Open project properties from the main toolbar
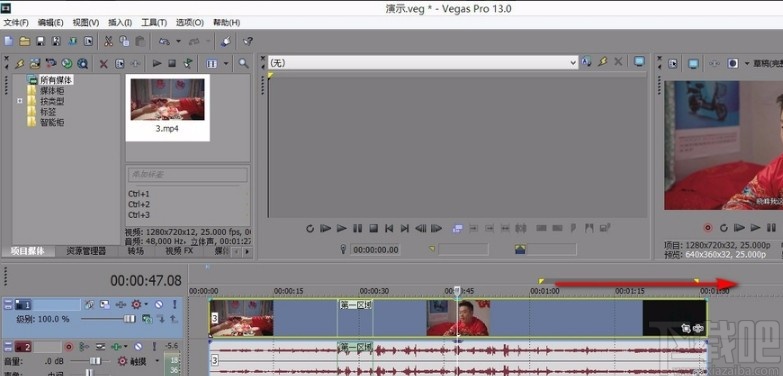 (88, 41)
